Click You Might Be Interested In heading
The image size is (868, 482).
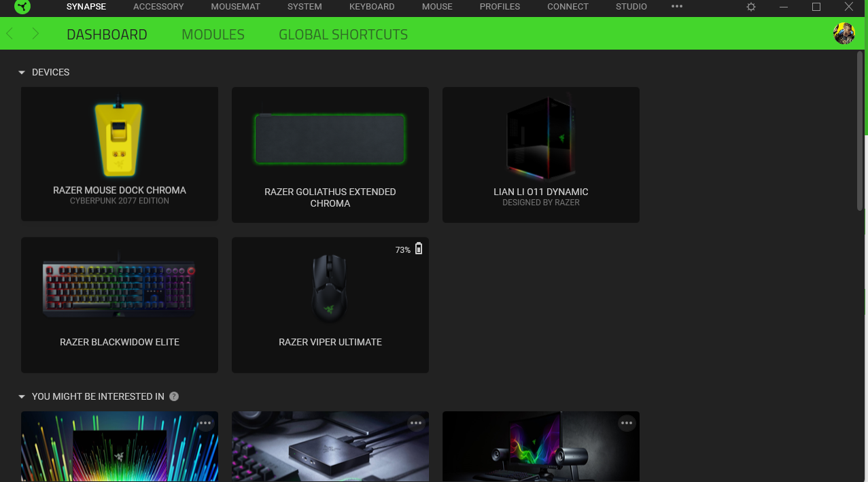[x=98, y=396]
